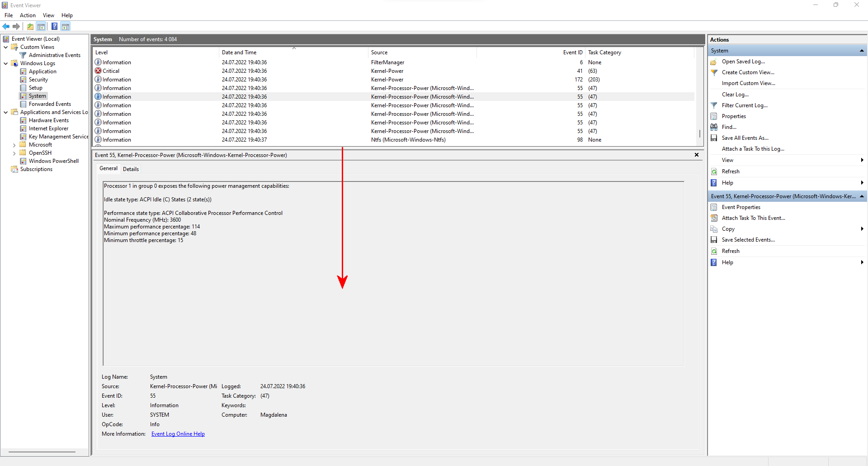Click the Subscriptions icon in tree

pyautogui.click(x=14, y=169)
